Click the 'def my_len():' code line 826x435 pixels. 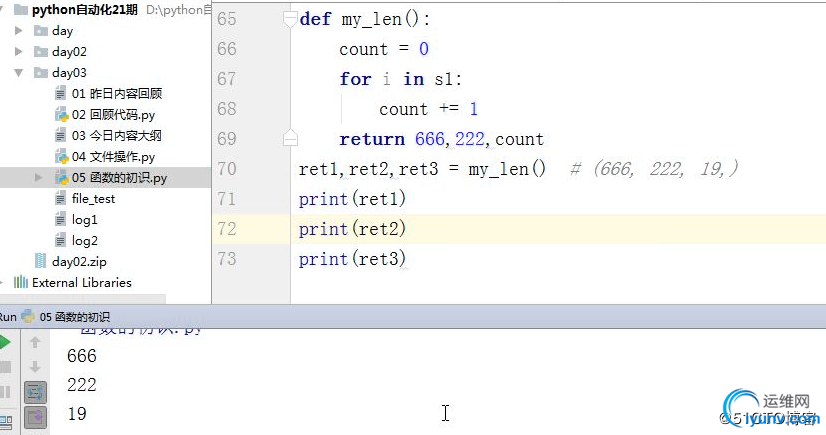365,19
